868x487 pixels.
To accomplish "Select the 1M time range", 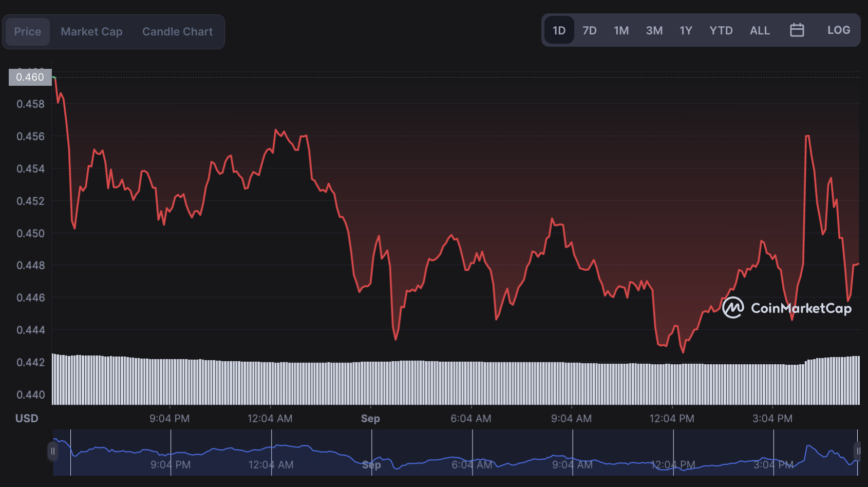I will click(x=621, y=30).
